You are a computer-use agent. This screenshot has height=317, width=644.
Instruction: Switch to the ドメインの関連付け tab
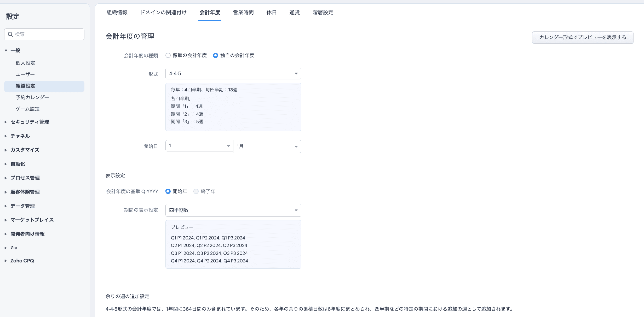click(164, 13)
